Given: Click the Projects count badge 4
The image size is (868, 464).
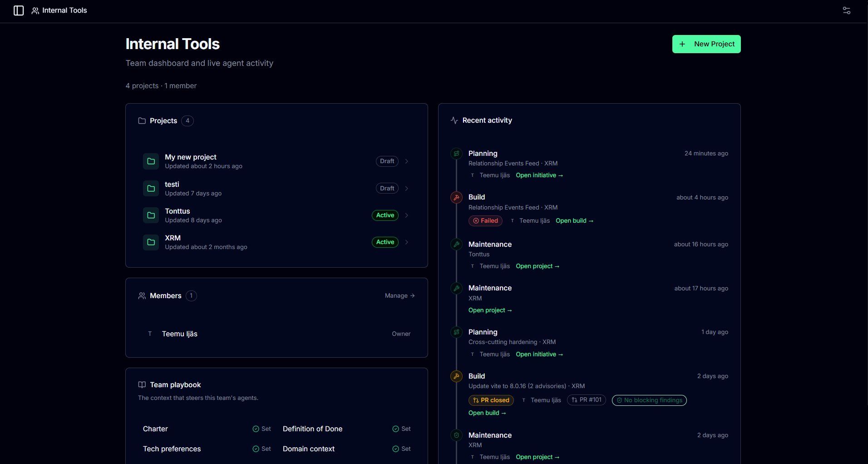Looking at the screenshot, I should 187,121.
